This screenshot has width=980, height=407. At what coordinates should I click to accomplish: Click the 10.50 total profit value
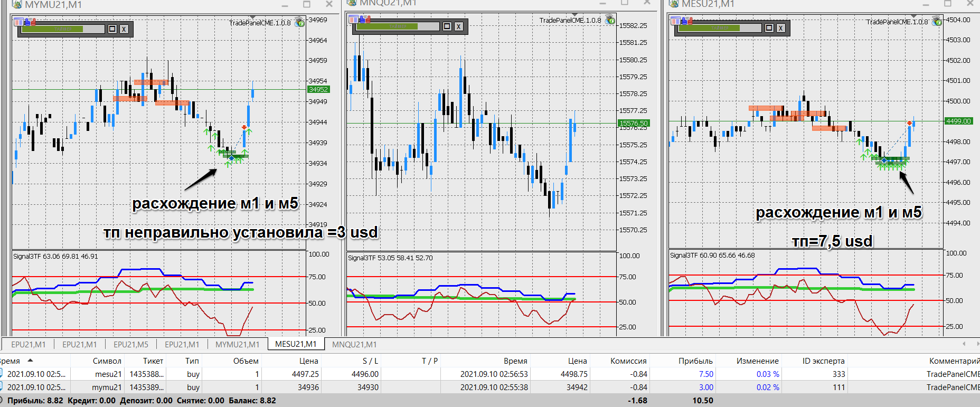pyautogui.click(x=703, y=401)
